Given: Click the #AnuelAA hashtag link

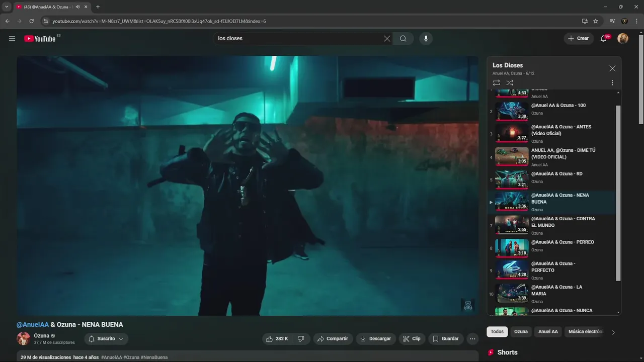Looking at the screenshot, I should (x=112, y=357).
